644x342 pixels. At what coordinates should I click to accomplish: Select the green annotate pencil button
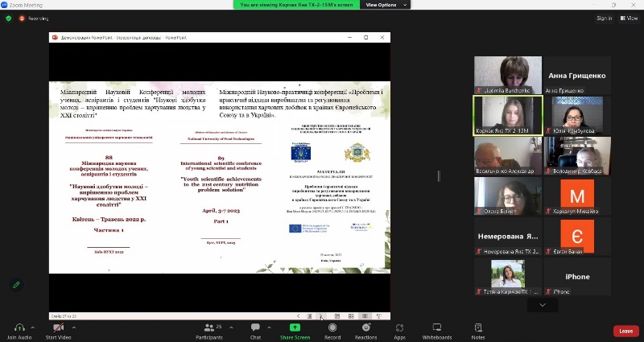pos(16,285)
